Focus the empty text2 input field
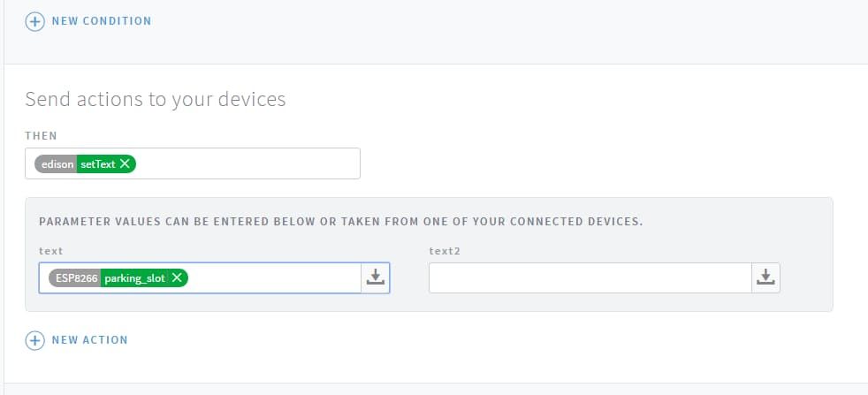Image resolution: width=868 pixels, height=395 pixels. pos(590,277)
